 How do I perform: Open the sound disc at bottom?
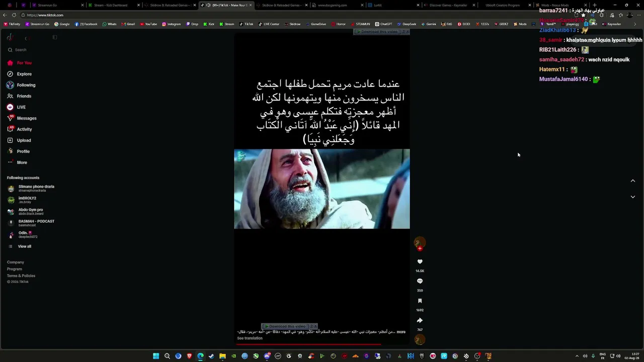click(x=420, y=340)
